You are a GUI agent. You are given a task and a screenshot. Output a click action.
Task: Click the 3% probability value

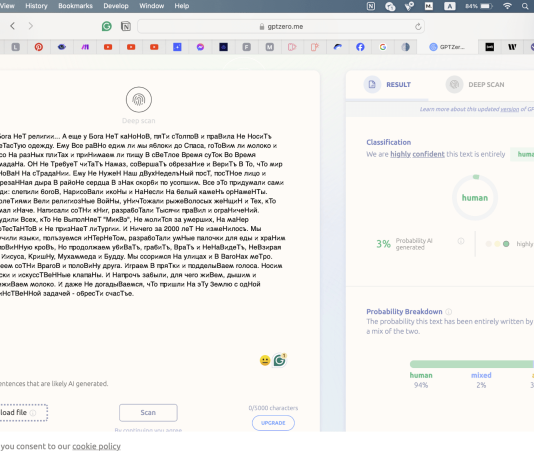[383, 244]
